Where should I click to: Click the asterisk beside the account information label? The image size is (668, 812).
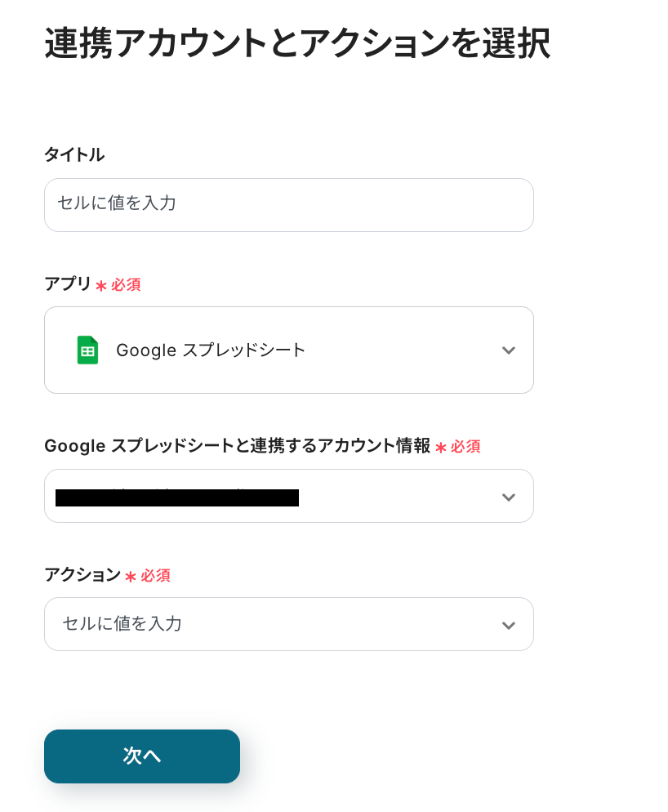coord(441,448)
